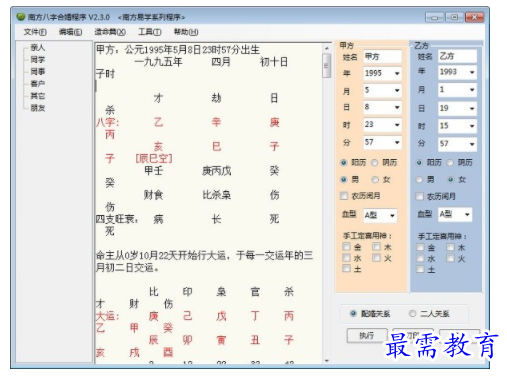Check 水 element box under 甲方
This screenshot has width=507, height=377.
click(347, 258)
